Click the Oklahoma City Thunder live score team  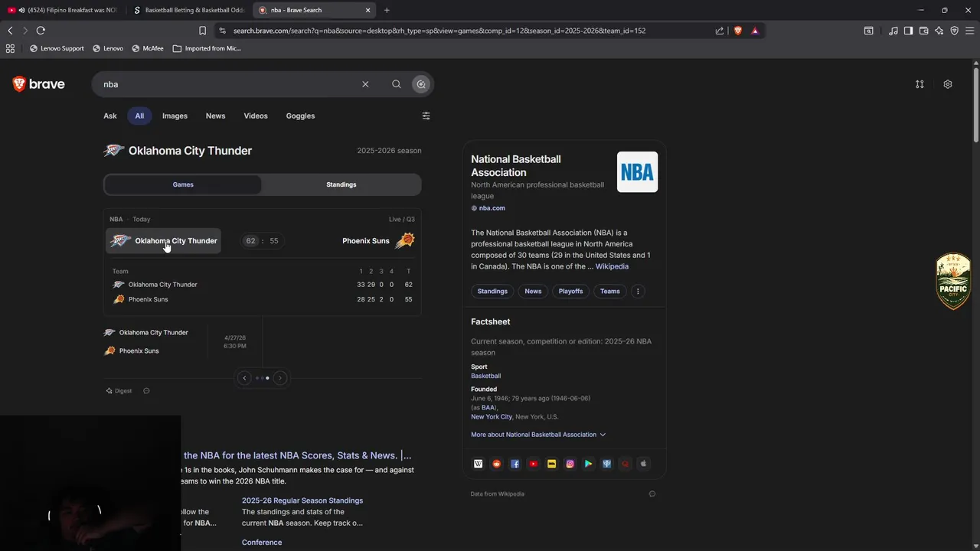pos(164,241)
